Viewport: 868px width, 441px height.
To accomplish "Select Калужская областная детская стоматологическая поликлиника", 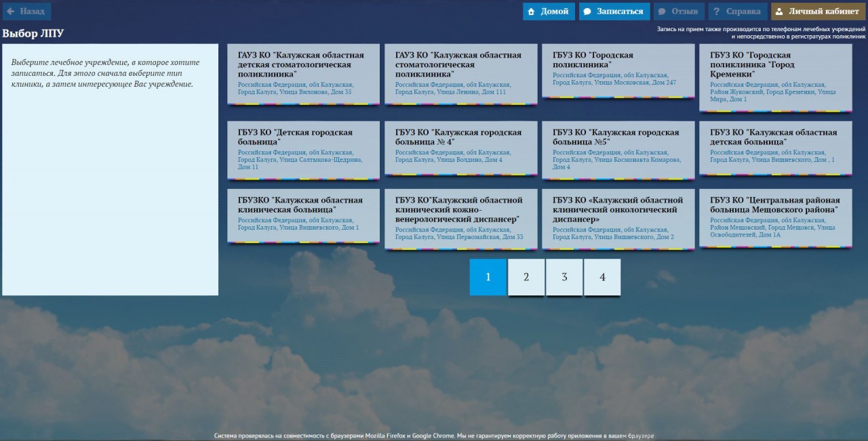I will coord(303,74).
